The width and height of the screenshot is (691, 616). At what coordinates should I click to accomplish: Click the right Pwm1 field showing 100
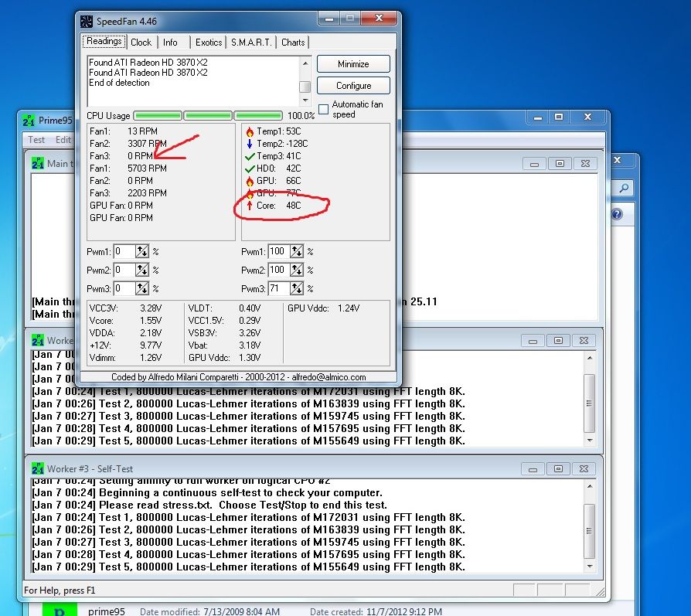click(278, 252)
